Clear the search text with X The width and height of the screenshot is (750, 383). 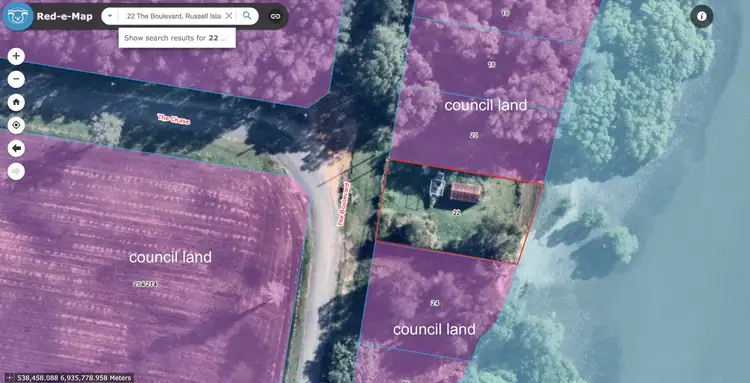(x=229, y=16)
